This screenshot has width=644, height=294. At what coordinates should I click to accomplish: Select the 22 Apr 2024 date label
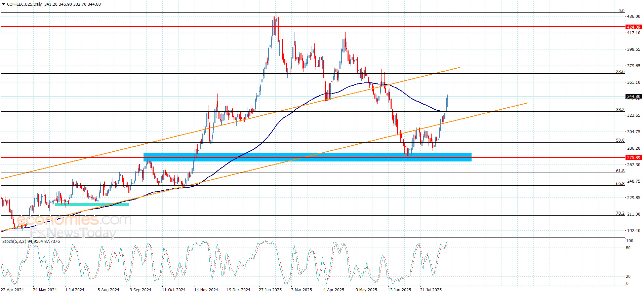[12, 290]
